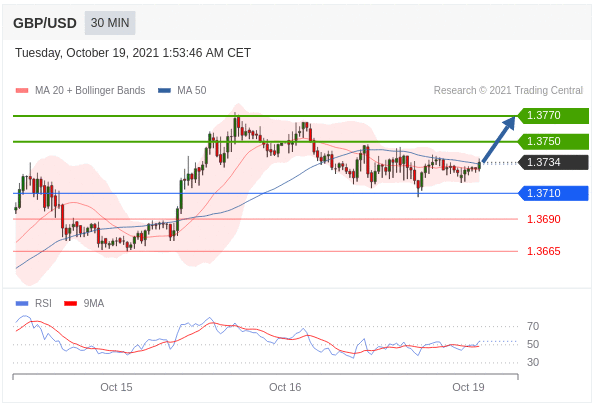Toggle the MA 50 legend label
597x410 pixels.
click(x=192, y=90)
